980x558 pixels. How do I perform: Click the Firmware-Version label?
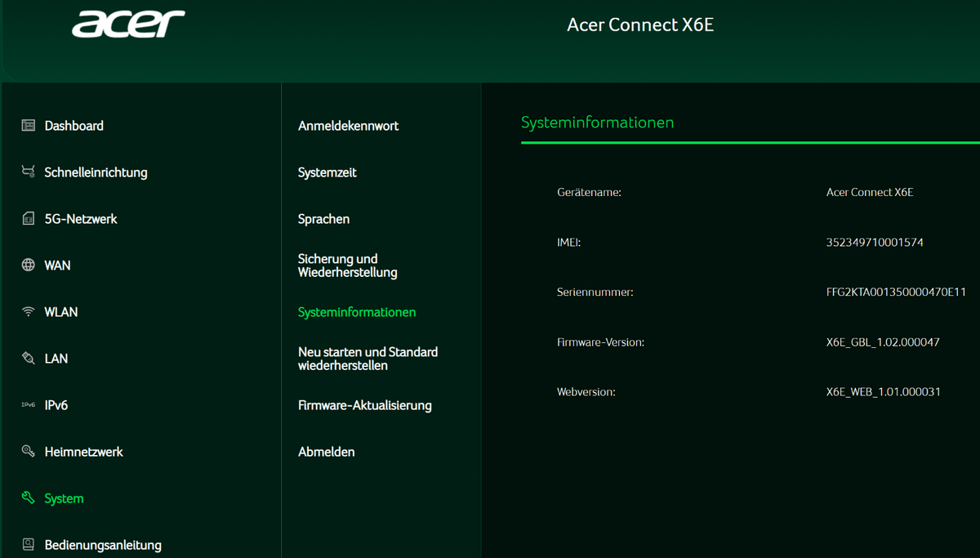[x=601, y=342]
